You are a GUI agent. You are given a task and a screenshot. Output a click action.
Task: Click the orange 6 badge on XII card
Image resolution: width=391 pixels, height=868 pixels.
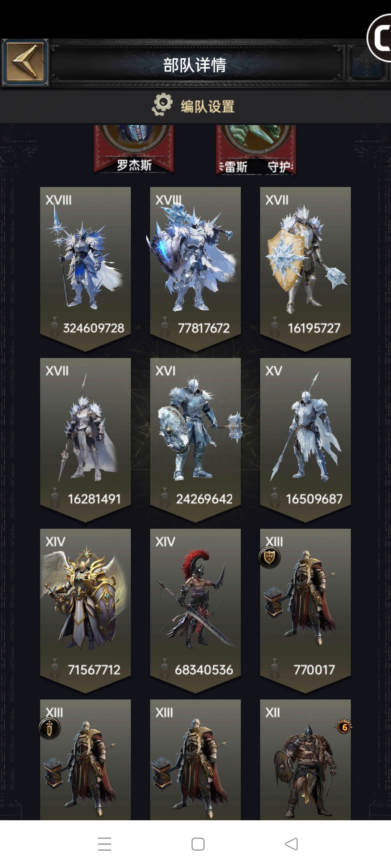coord(344,727)
